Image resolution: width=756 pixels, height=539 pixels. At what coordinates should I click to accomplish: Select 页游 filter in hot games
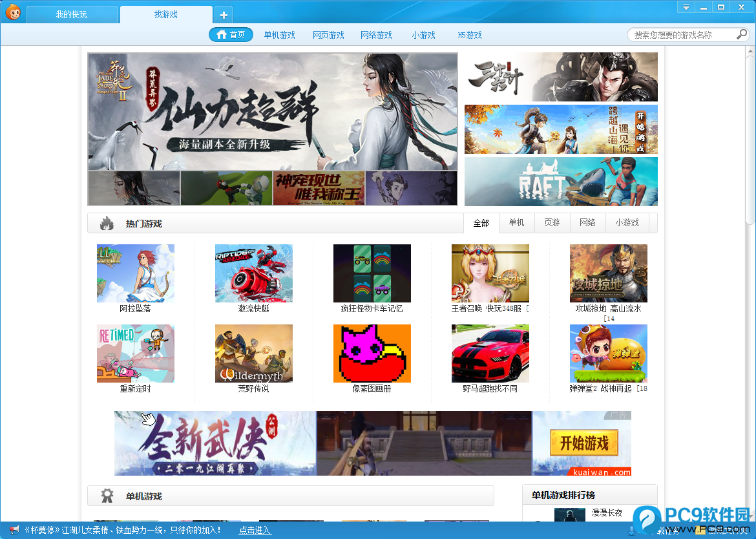coord(552,223)
